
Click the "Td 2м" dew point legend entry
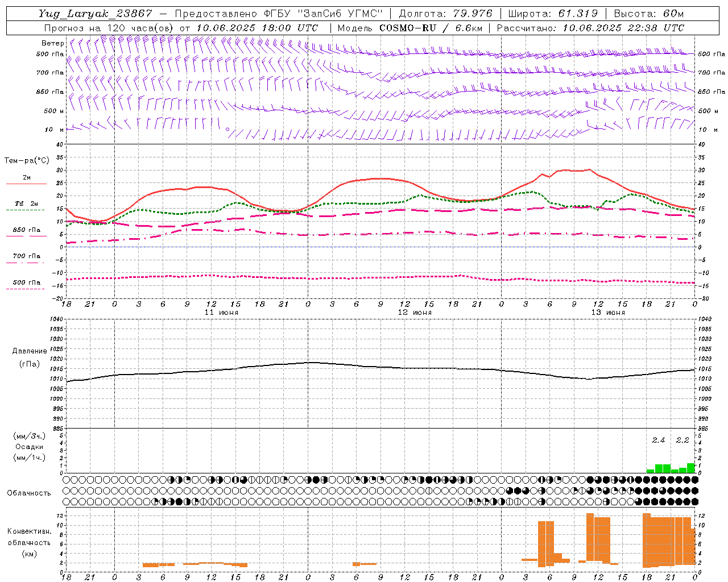click(27, 203)
